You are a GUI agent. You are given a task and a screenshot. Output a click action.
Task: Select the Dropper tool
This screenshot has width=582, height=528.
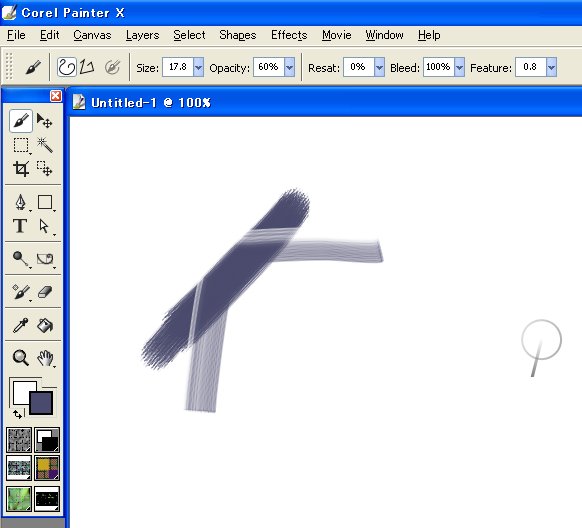coord(20,325)
